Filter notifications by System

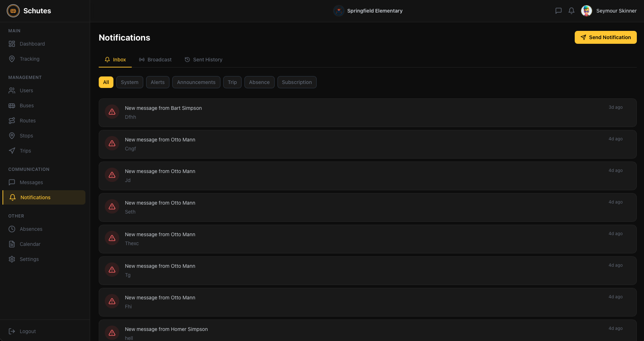pyautogui.click(x=130, y=82)
